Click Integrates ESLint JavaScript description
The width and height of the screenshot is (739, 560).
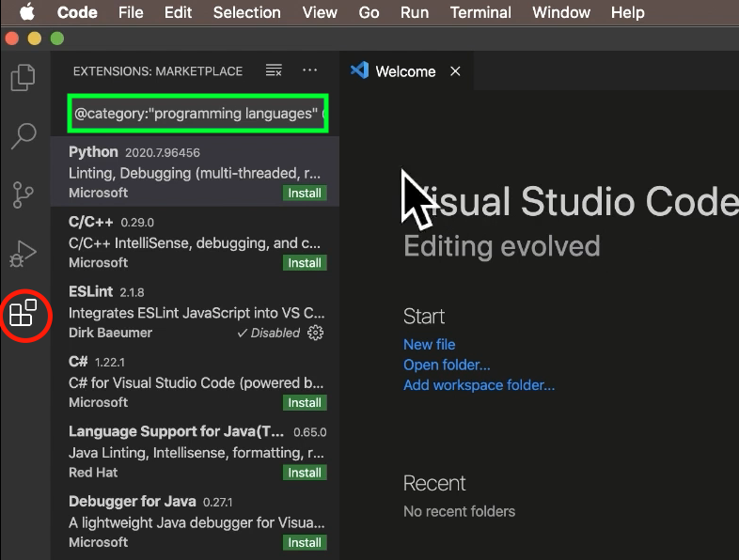tap(197, 313)
